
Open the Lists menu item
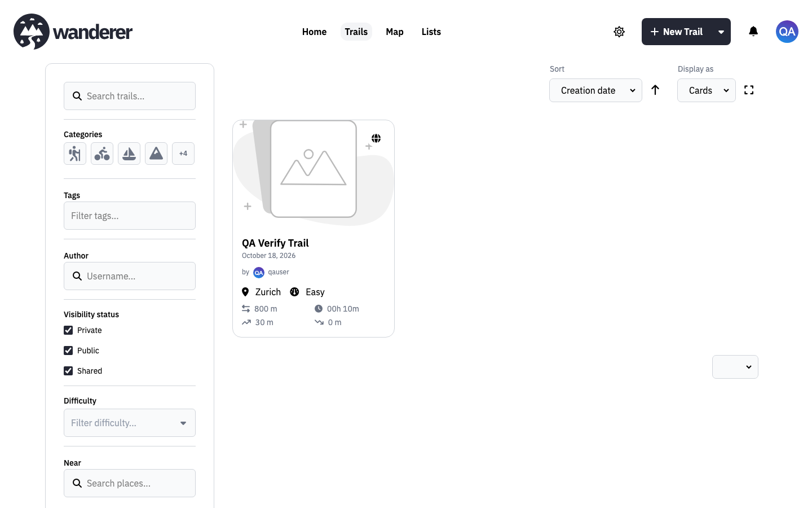pyautogui.click(x=431, y=32)
